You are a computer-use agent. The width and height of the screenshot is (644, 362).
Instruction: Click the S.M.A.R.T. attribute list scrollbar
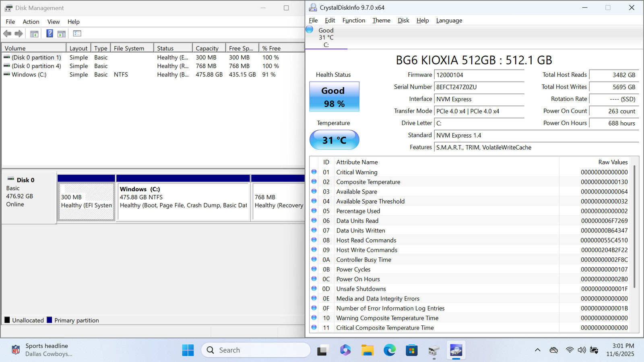pyautogui.click(x=634, y=225)
